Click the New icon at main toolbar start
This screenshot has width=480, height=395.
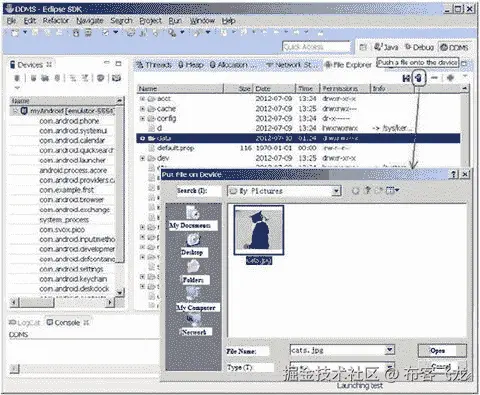click(x=15, y=32)
